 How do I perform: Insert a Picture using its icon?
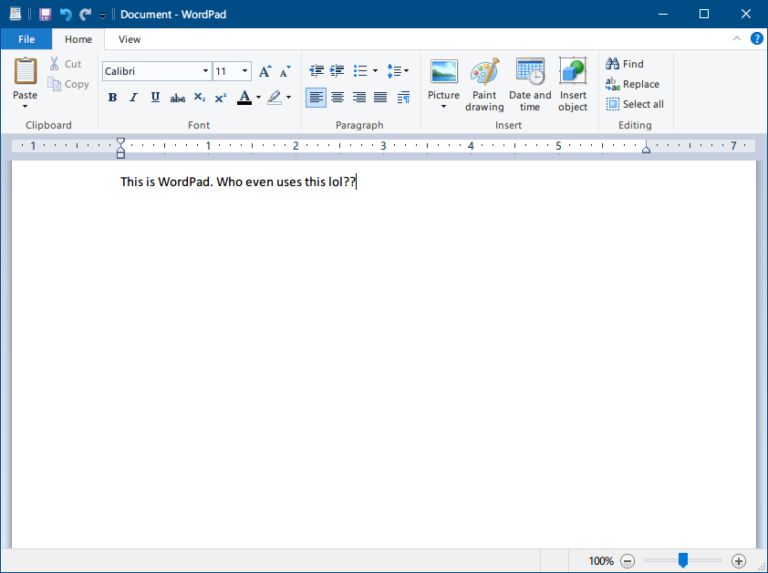pyautogui.click(x=443, y=72)
